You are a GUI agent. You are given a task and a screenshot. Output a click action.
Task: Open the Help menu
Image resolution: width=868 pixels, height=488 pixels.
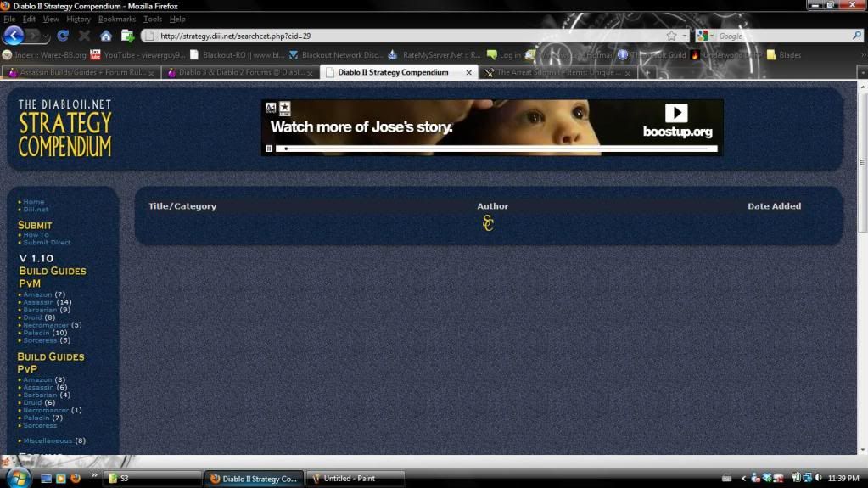click(177, 19)
